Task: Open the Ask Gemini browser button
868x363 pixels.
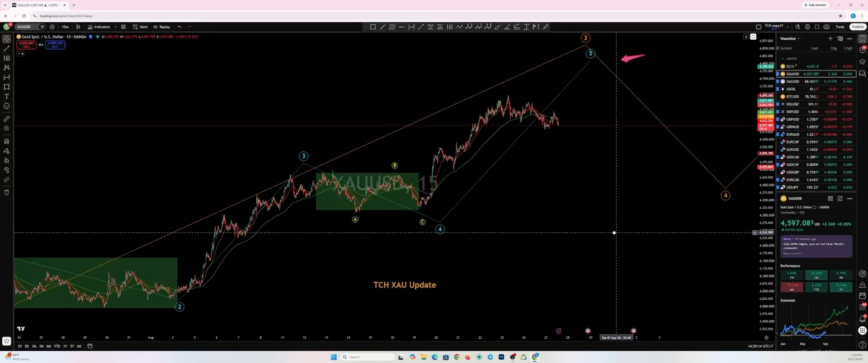Action: point(815,5)
